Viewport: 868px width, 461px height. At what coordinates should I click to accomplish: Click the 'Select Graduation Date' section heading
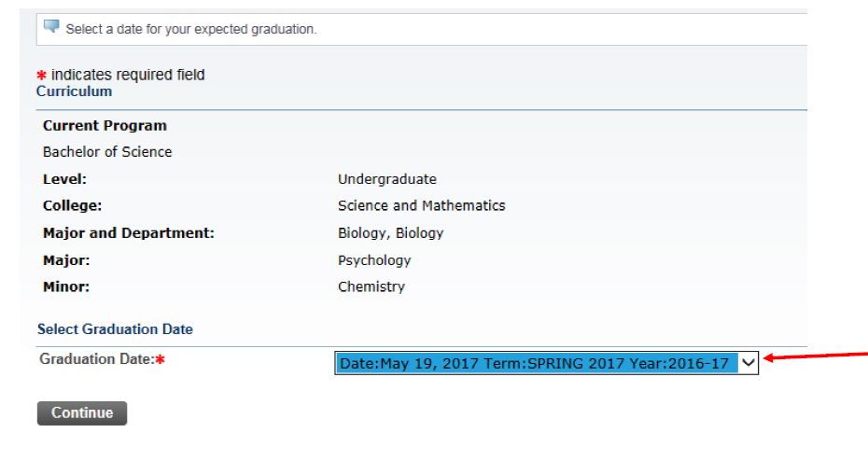[x=115, y=329]
